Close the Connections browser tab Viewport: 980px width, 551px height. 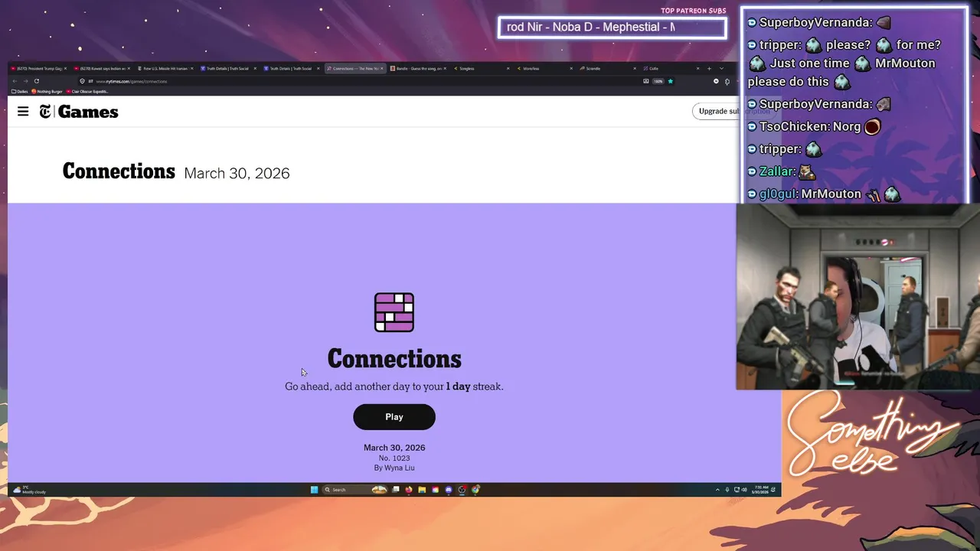pyautogui.click(x=381, y=68)
